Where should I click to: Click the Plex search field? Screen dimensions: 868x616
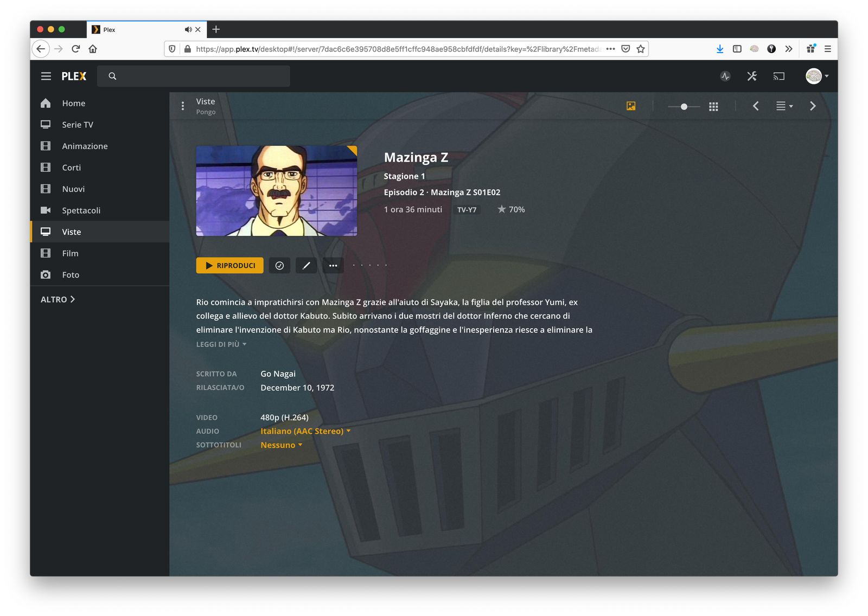tap(194, 76)
